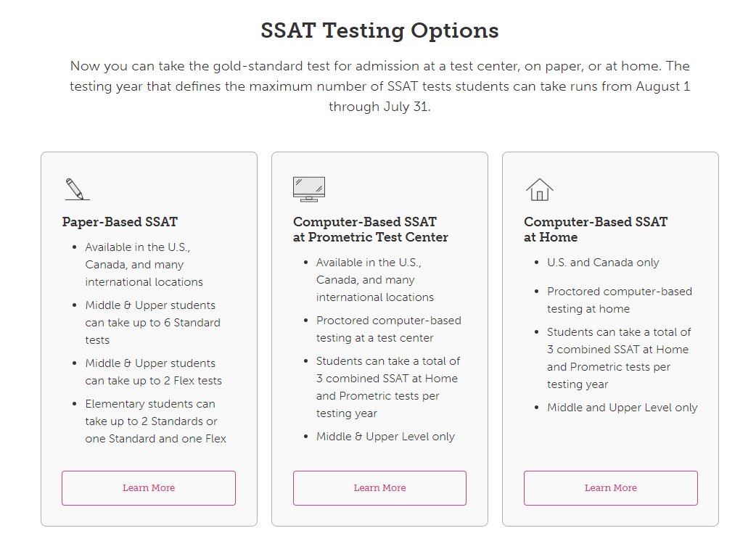The image size is (756, 544).
Task: Click the pencil icon for Paper-Based SSAT
Action: pyautogui.click(x=77, y=189)
